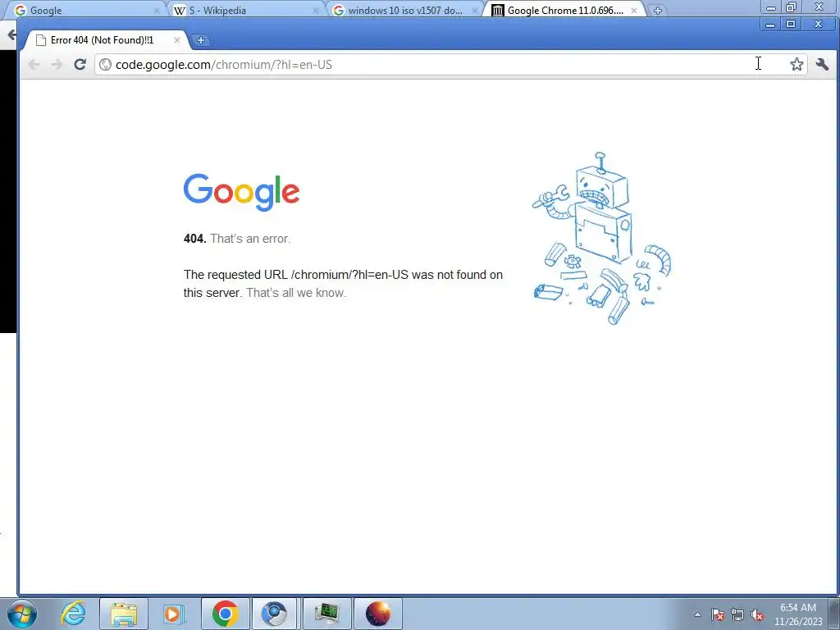Go back in the front Chrome window
Viewport: 840px width, 630px height.
coord(34,64)
